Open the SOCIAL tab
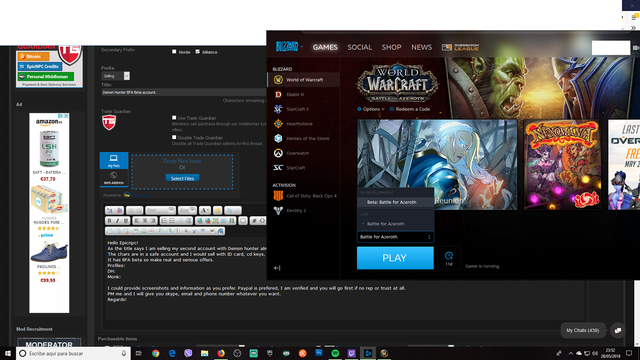Screen dimensions: 640x360 360,47
